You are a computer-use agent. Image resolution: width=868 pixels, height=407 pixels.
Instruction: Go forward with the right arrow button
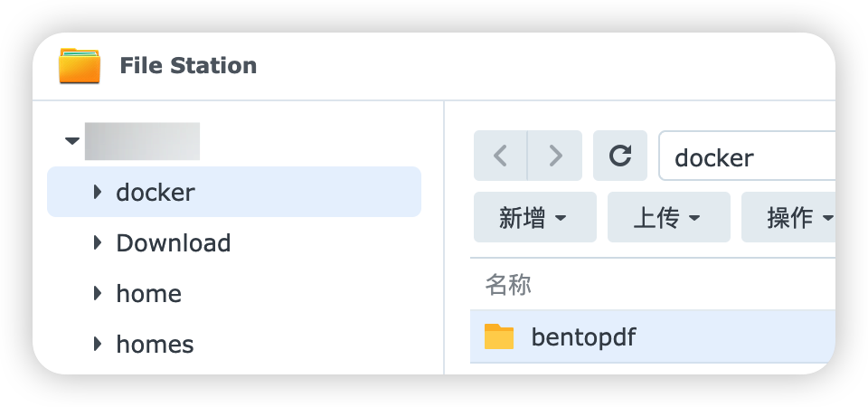click(x=555, y=156)
